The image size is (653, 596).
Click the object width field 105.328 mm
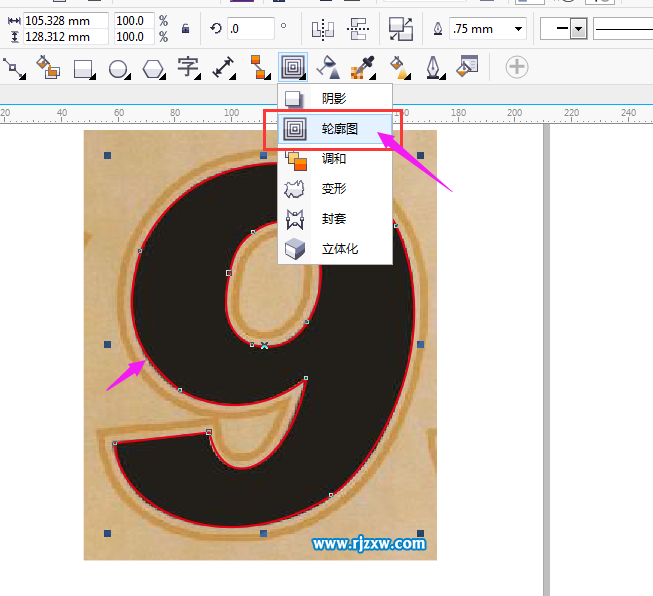tap(66, 20)
